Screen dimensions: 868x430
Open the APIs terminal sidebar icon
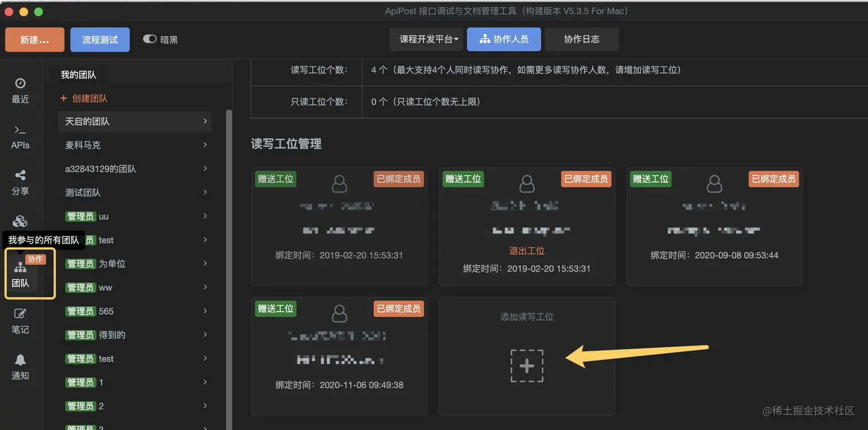tap(20, 137)
